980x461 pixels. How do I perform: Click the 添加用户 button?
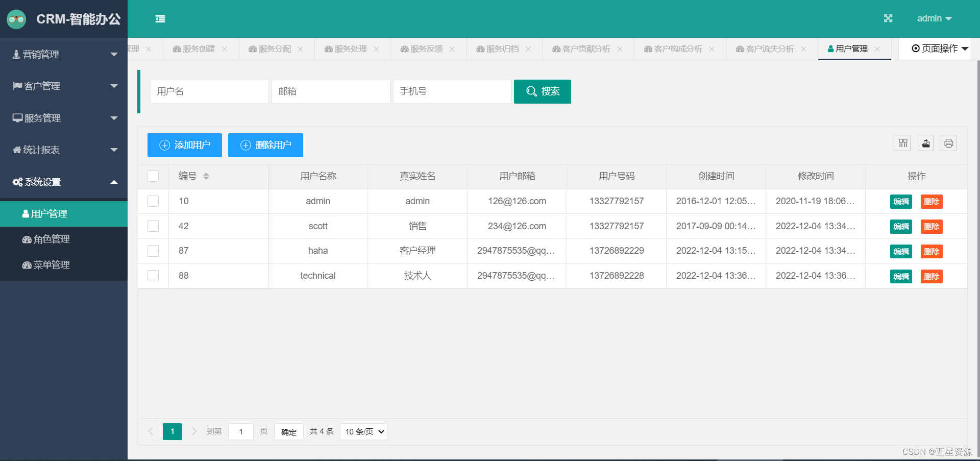(x=184, y=145)
